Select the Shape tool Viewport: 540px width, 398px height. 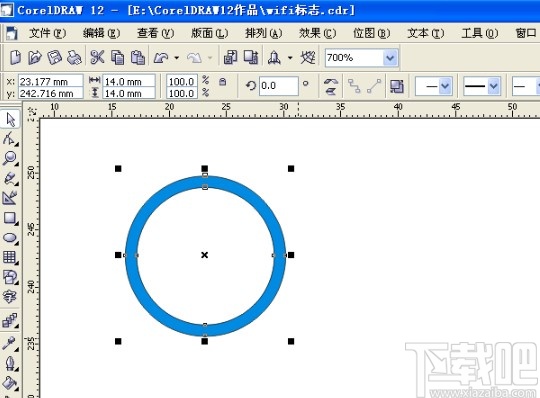(10, 139)
